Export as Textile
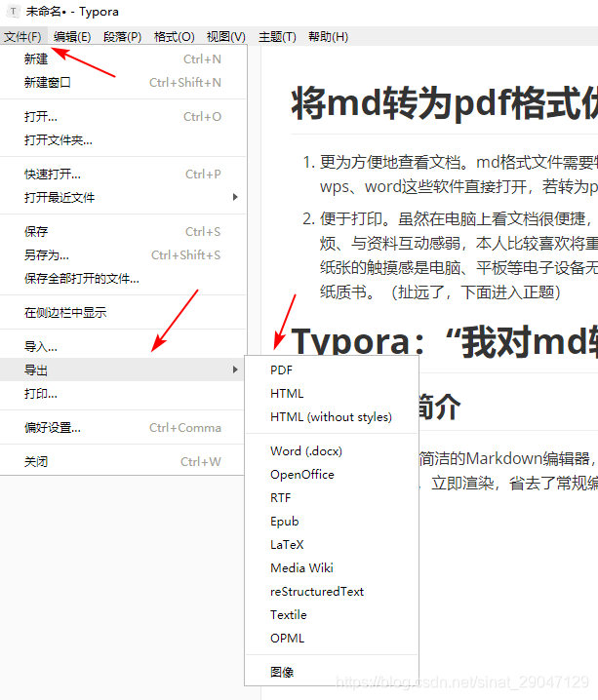Screen dimensions: 598x700 click(332, 615)
